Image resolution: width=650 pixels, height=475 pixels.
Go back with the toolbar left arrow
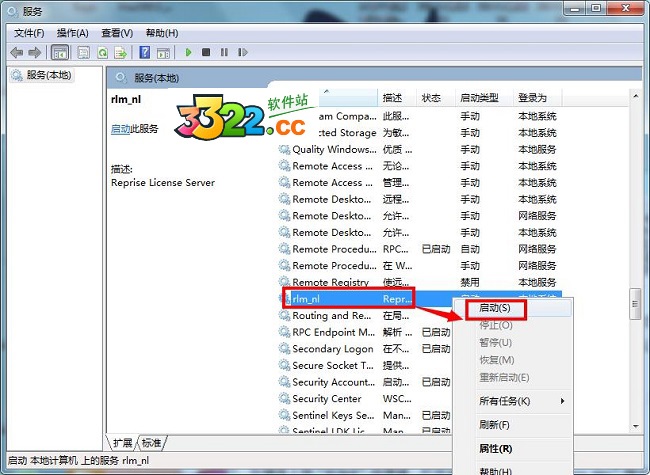click(17, 53)
